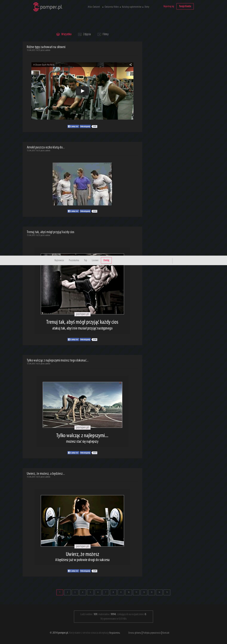The height and width of the screenshot is (644, 227).
Task: Open post title Trenuj tak, abyś mógł przyjąć każdy cios
Action: (x=51, y=232)
